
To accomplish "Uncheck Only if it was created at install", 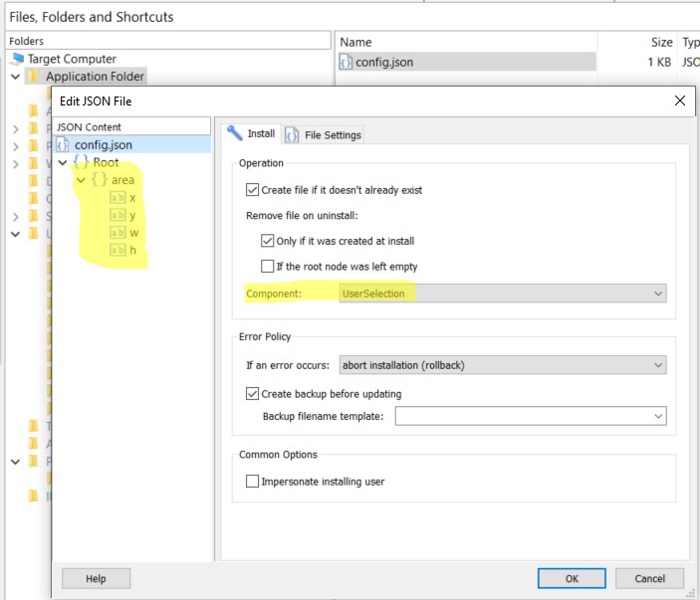I will pyautogui.click(x=267, y=241).
